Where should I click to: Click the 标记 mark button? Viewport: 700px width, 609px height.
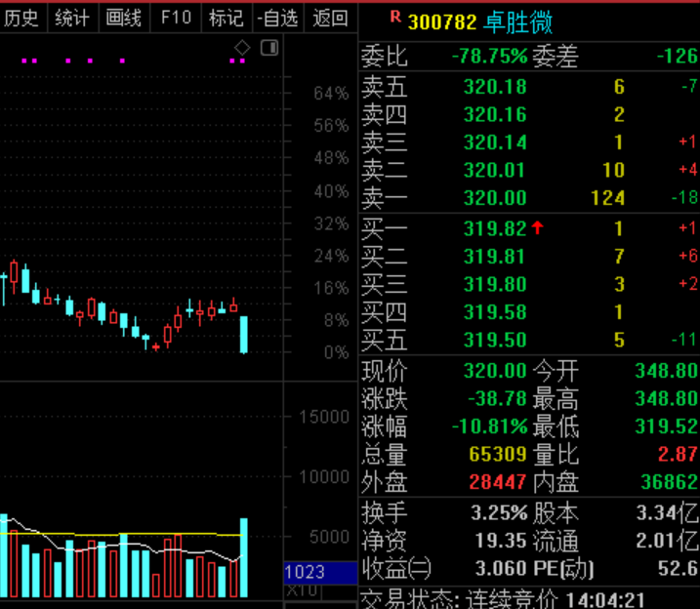(x=226, y=18)
